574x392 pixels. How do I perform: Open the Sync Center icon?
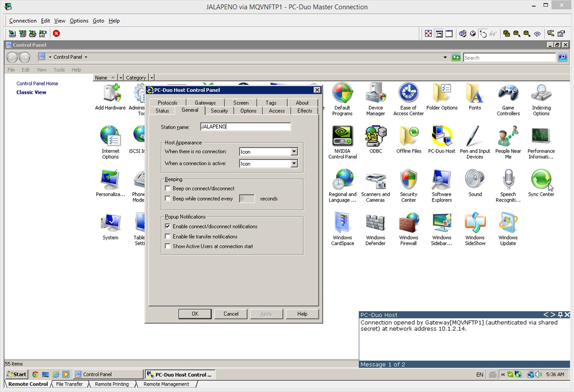tap(541, 183)
